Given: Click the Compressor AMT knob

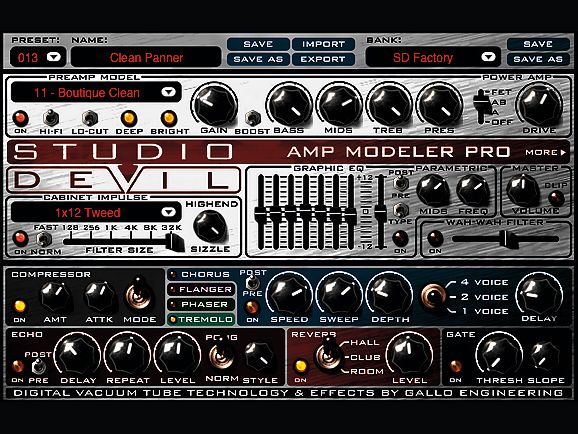Looking at the screenshot, I should [55, 297].
